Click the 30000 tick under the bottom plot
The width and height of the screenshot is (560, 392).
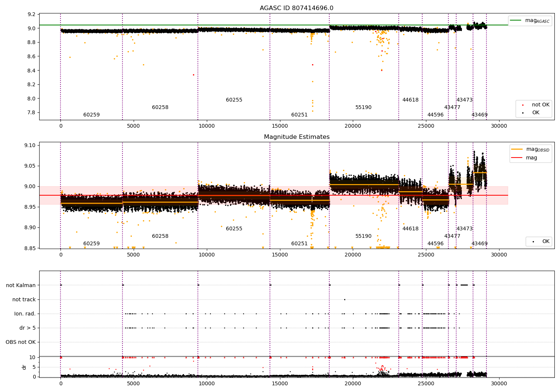tap(499, 383)
